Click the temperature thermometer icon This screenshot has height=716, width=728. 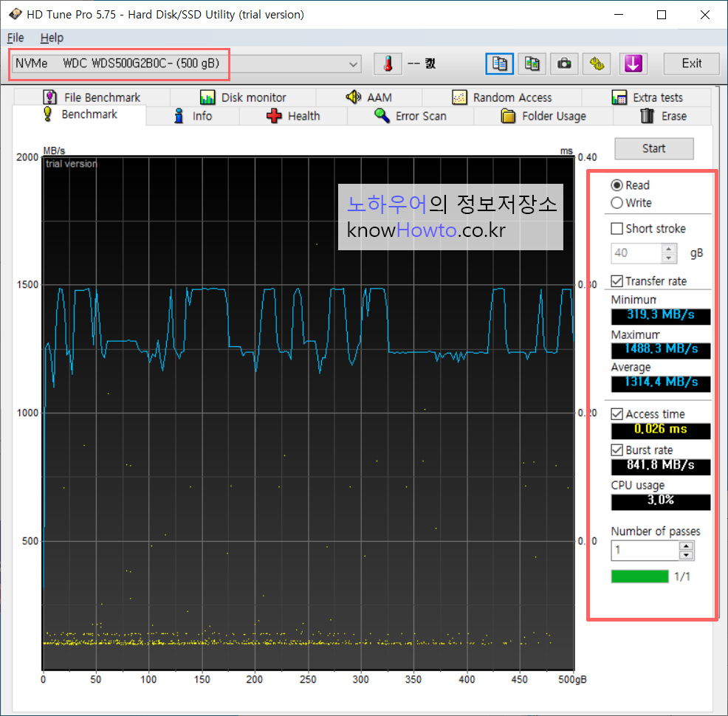click(388, 63)
